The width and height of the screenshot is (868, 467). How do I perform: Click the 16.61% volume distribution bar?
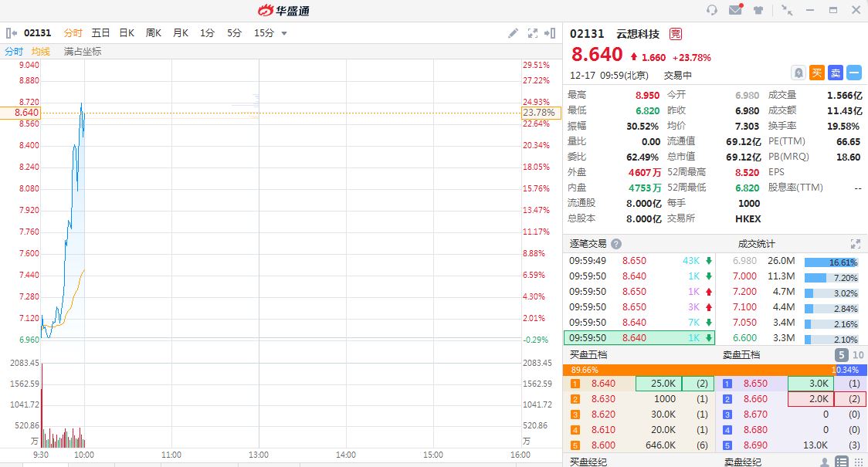click(x=831, y=262)
